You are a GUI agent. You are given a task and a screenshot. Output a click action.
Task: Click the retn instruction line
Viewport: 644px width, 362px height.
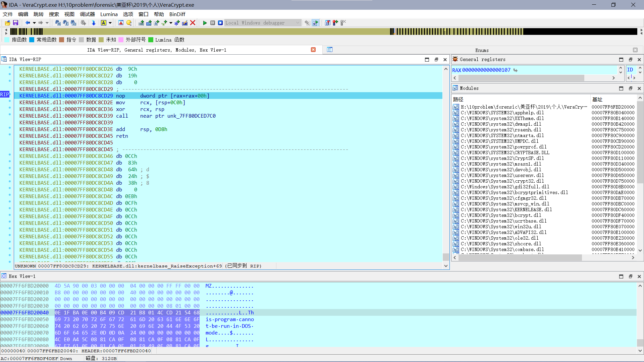228,136
